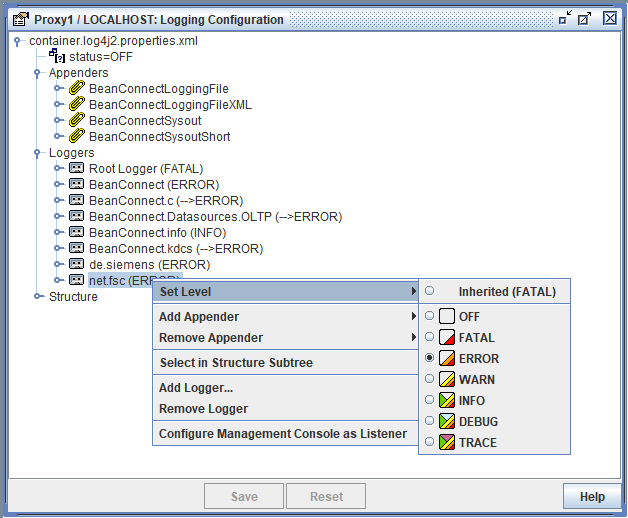Click the Remove Logger menu entry

[204, 409]
